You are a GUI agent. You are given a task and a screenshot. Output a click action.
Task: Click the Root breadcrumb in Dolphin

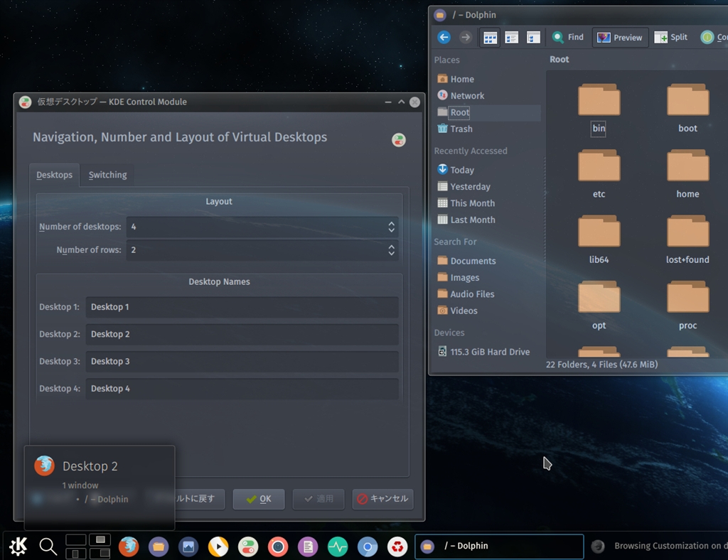pos(559,60)
